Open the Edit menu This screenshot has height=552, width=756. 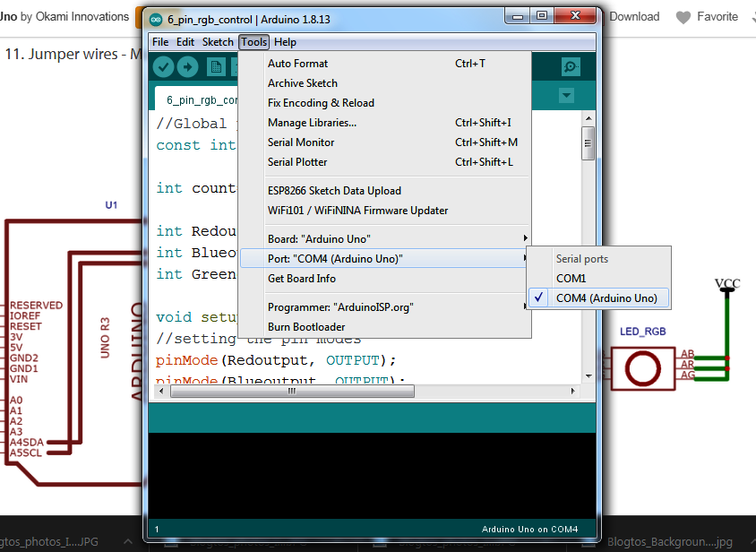(185, 42)
